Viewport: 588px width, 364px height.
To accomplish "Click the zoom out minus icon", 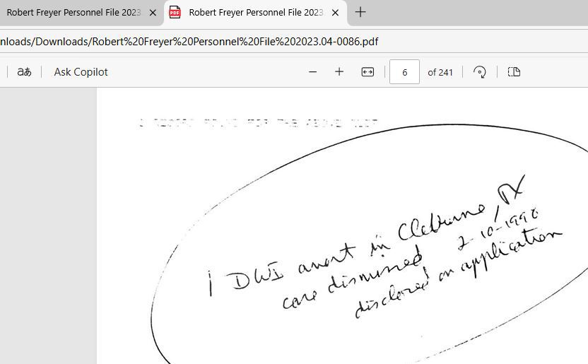I will coord(312,72).
